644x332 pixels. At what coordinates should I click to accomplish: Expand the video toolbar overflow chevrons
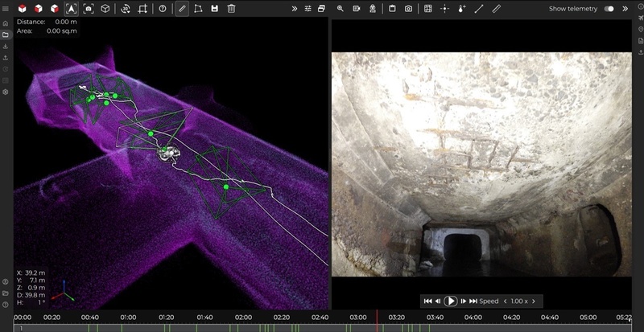click(x=624, y=9)
